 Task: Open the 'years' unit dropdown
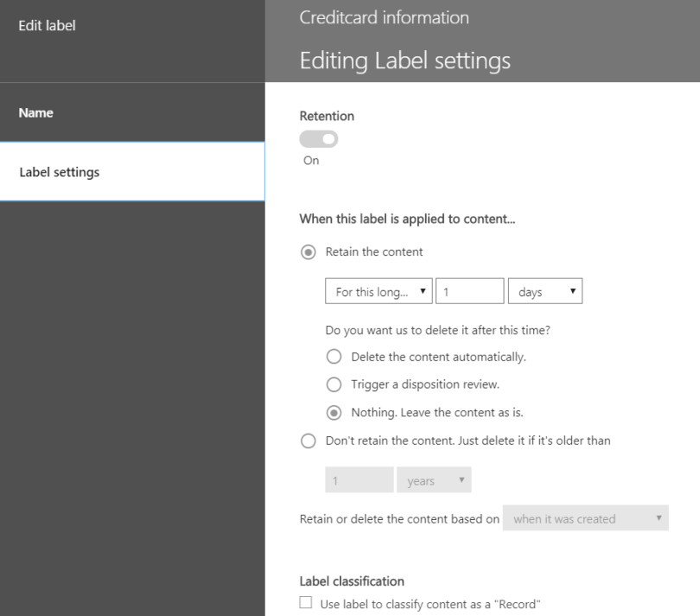[434, 479]
